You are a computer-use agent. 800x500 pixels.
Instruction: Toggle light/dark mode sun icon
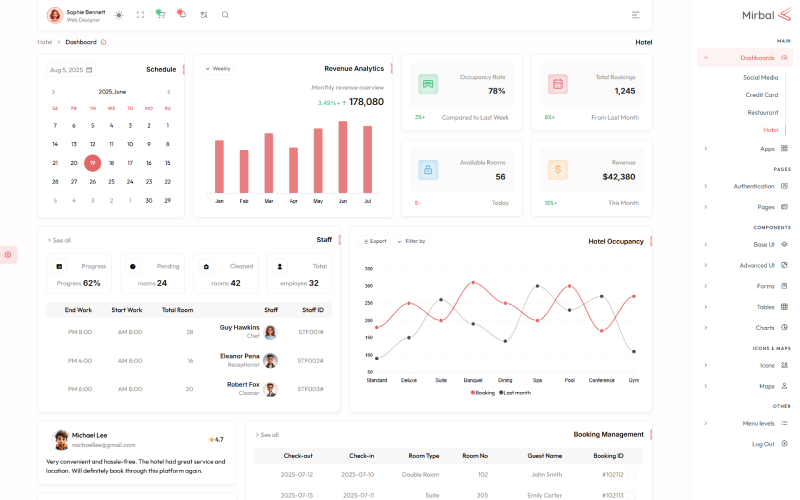point(119,15)
